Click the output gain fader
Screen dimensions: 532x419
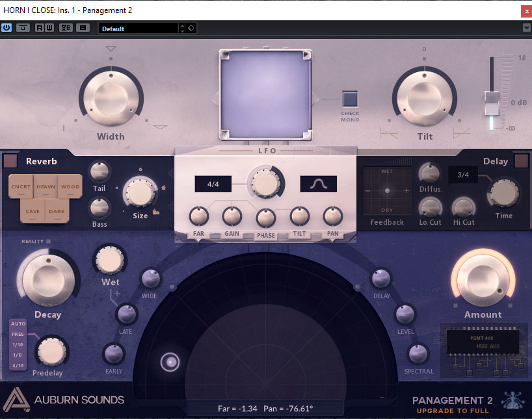[x=492, y=103]
